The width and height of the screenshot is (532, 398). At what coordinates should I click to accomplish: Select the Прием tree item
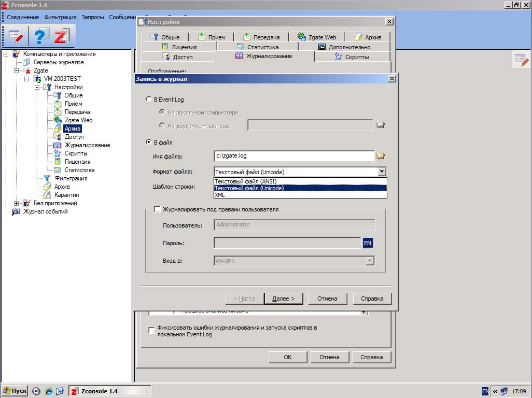tap(73, 104)
